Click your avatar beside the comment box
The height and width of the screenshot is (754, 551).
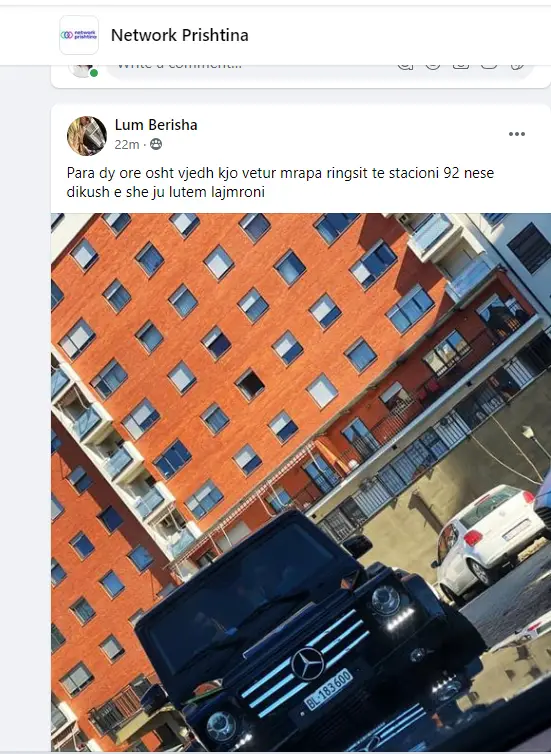pos(82,70)
